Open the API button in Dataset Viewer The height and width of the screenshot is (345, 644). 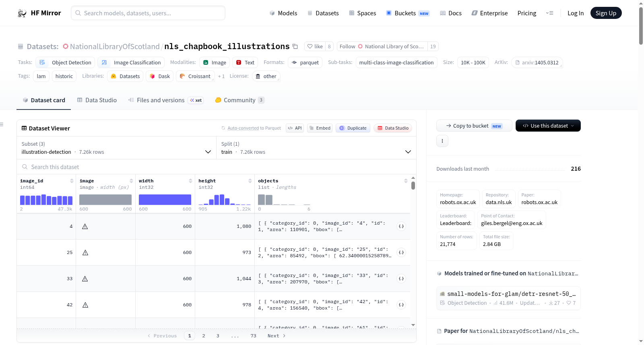[x=295, y=128]
